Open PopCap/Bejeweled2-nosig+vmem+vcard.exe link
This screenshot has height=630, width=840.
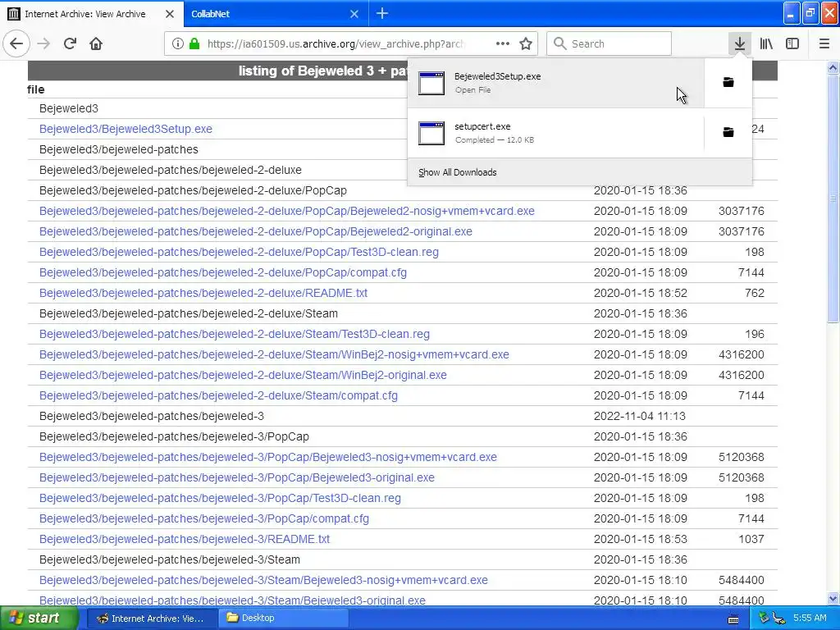point(286,211)
